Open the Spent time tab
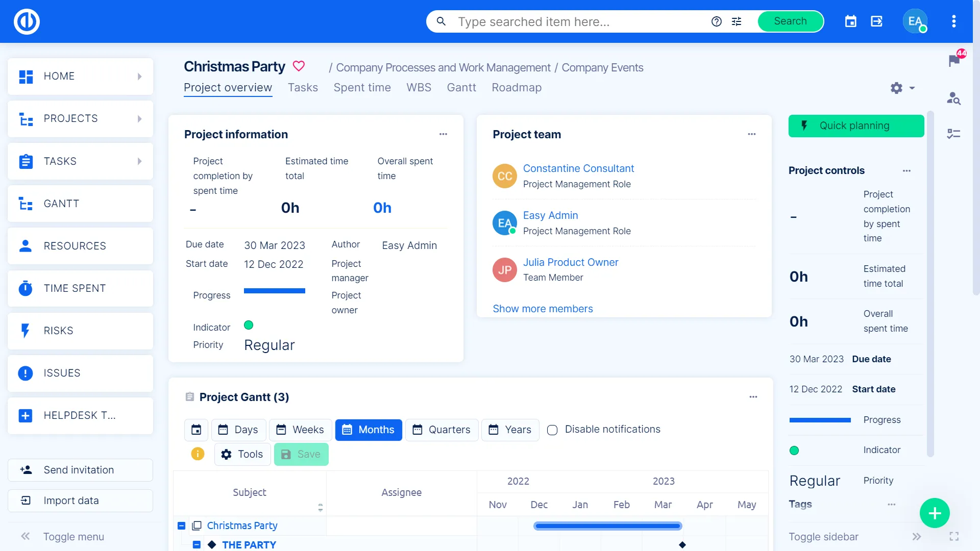 (362, 88)
